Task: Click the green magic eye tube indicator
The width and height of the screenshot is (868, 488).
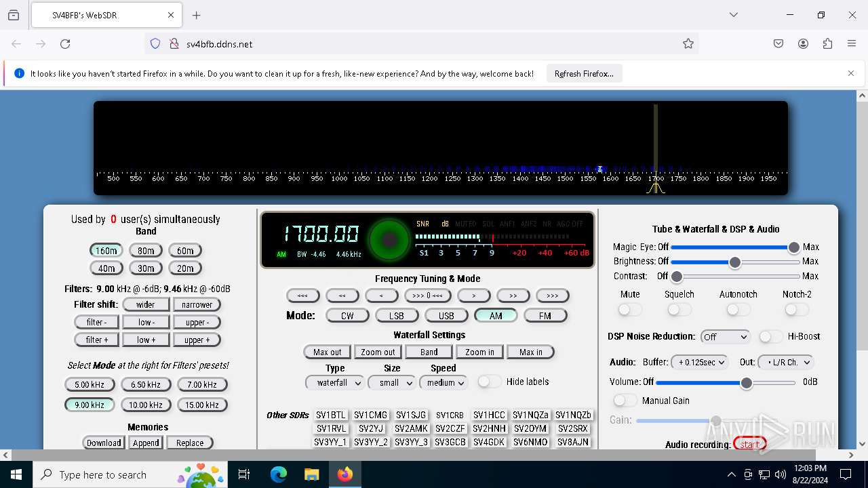Action: coord(389,239)
